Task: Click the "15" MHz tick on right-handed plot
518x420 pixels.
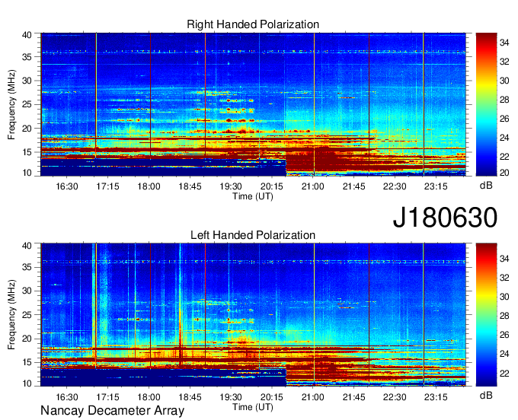Action: point(27,152)
